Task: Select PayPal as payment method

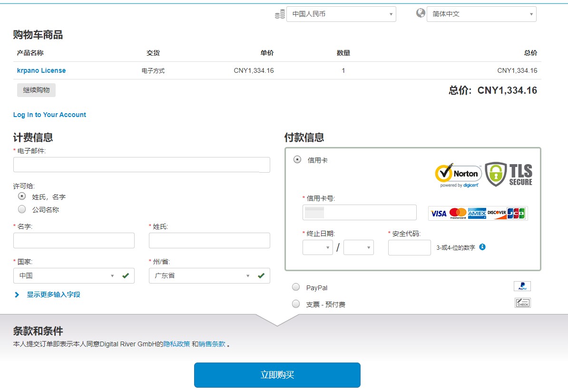Action: (296, 287)
